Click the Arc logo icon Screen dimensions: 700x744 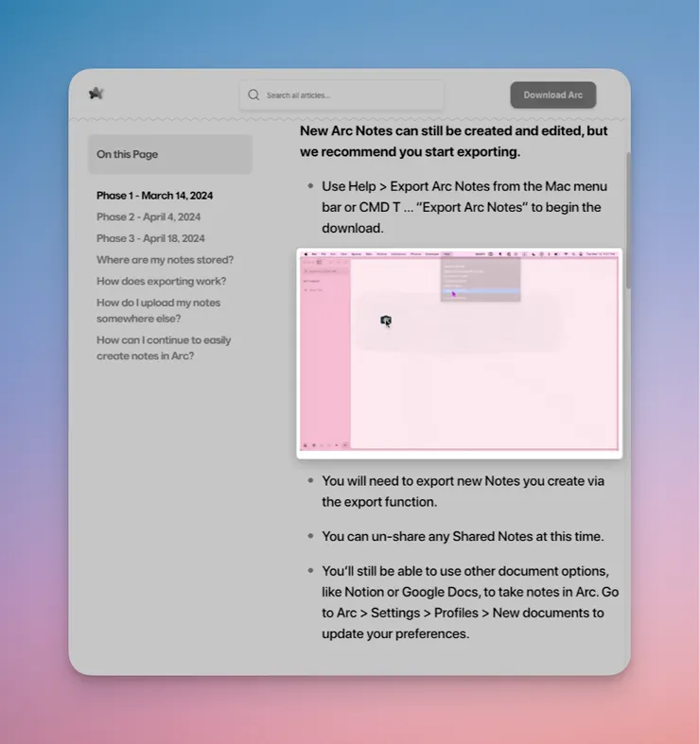coord(96,94)
